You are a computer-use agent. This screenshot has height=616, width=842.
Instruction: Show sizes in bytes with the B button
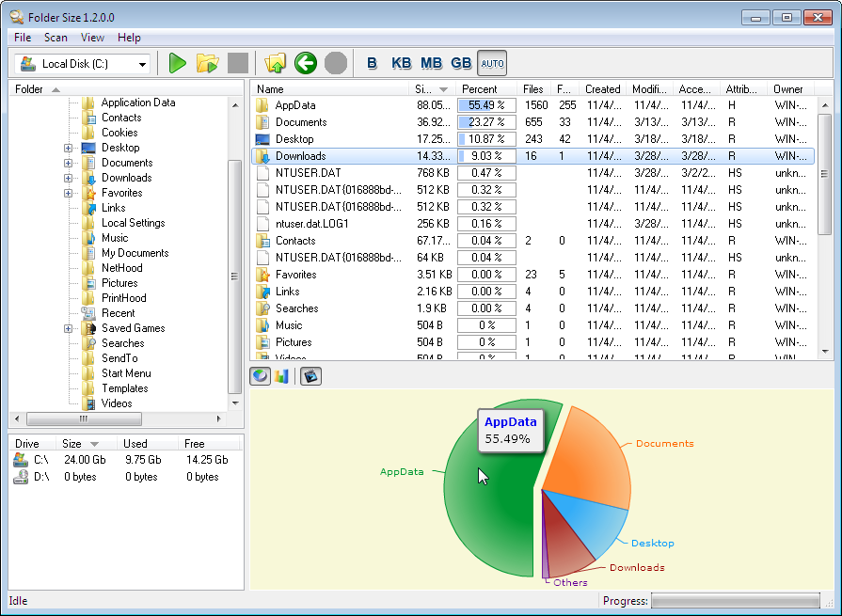pyautogui.click(x=372, y=63)
